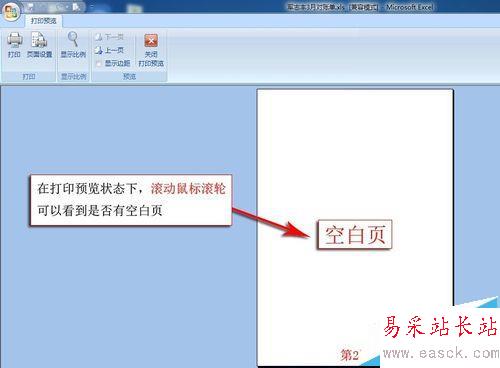Click the 显示比例 magnifier zoom button
500x368 pixels.
pos(73,45)
